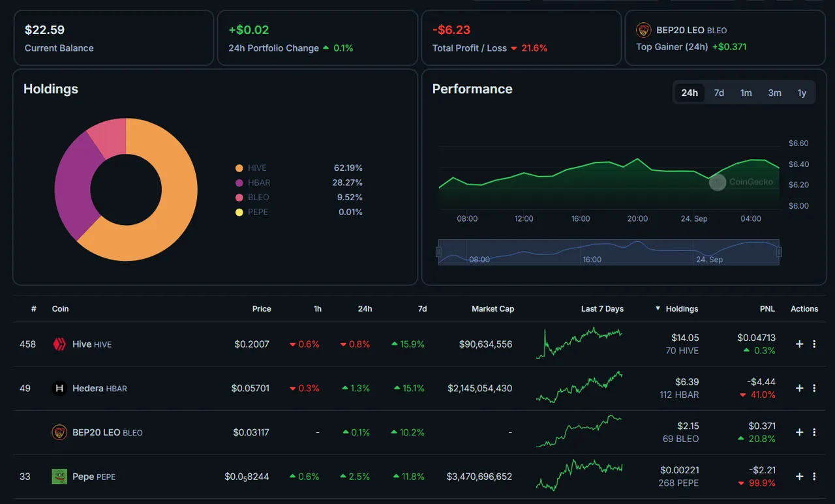The height and width of the screenshot is (504, 835).
Task: Click the left handle of chart range slider
Action: [438, 252]
